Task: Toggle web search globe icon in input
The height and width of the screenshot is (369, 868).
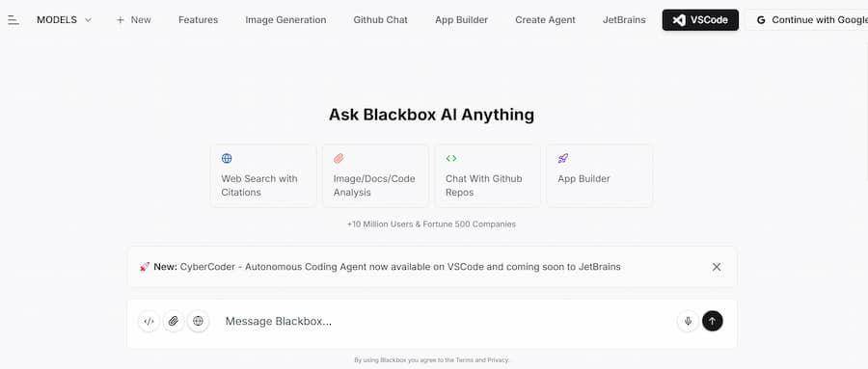Action: [198, 321]
